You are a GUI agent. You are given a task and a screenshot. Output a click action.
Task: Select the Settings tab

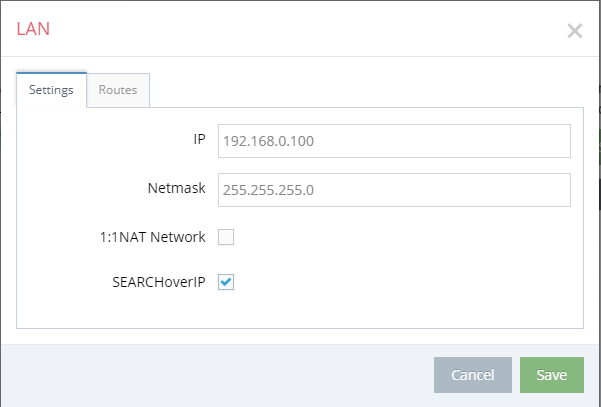click(51, 90)
